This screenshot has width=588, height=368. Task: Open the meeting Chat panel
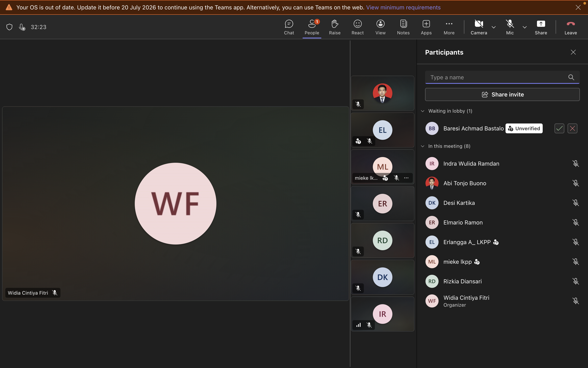click(289, 27)
